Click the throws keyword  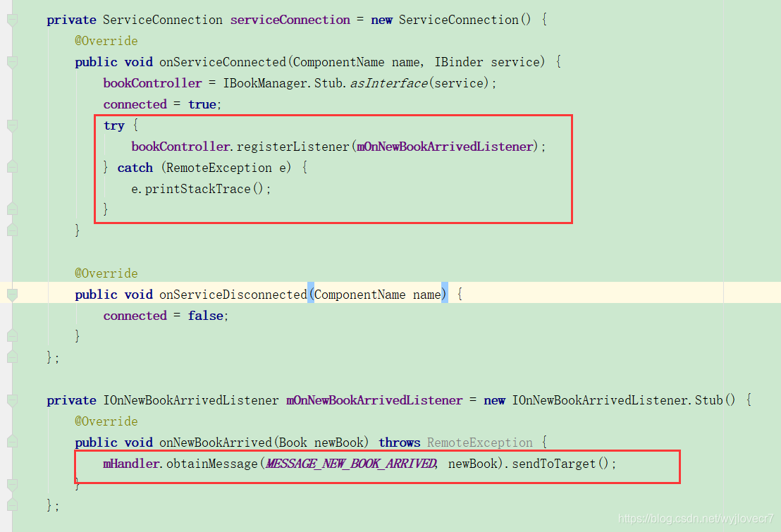(x=400, y=443)
